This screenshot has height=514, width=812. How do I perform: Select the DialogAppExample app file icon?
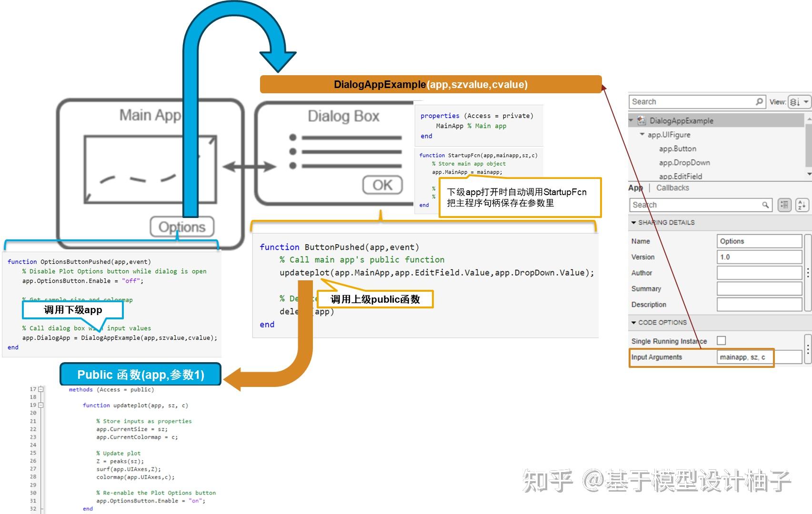pyautogui.click(x=641, y=121)
